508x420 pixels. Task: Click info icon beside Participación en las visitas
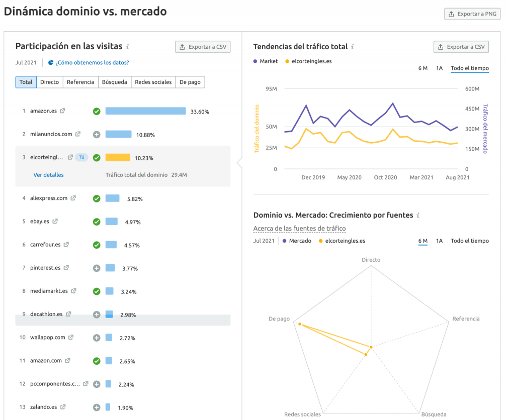coord(128,47)
